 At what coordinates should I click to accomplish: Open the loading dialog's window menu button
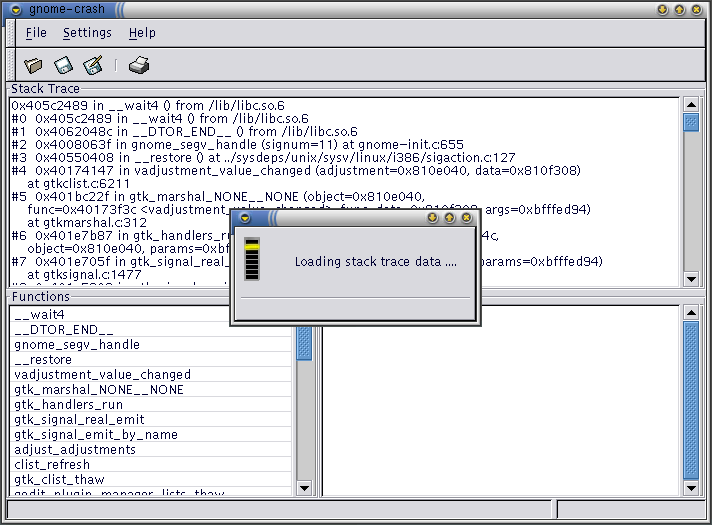245,218
